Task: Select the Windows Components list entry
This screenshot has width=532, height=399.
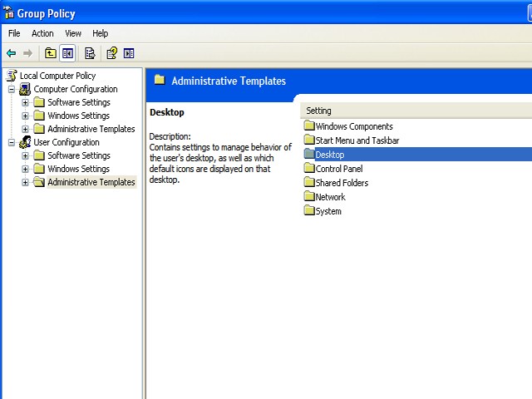Action: [x=354, y=126]
